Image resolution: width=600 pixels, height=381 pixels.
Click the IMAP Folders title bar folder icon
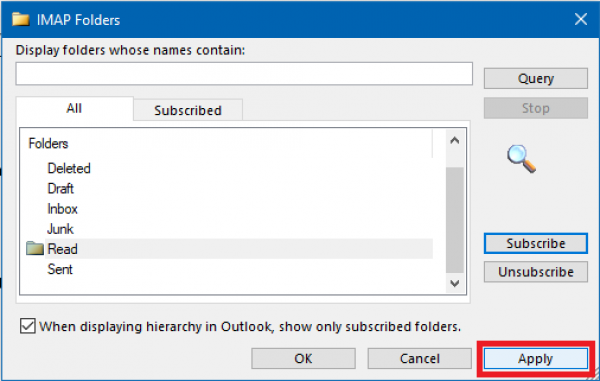click(x=21, y=19)
